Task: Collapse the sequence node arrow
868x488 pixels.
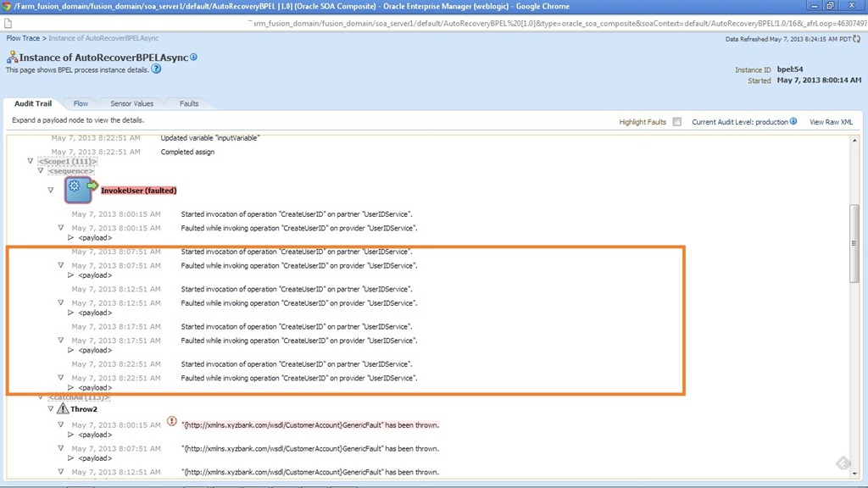Action: click(41, 171)
